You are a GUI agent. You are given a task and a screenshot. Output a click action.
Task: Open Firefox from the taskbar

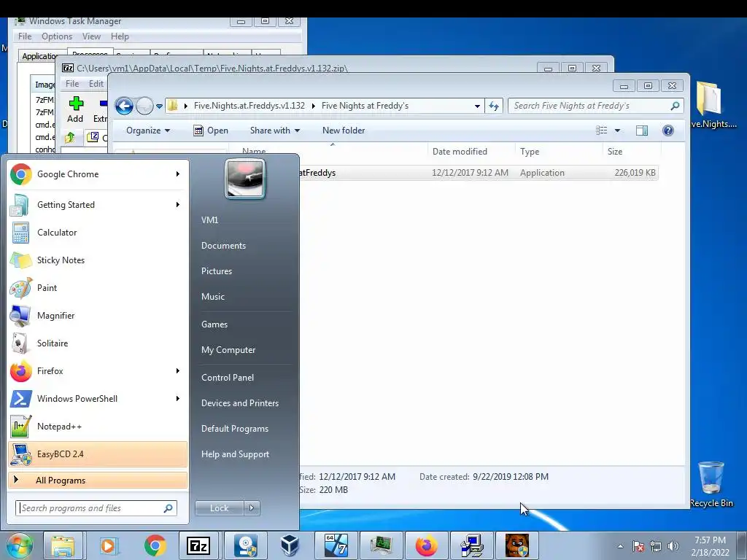click(x=426, y=545)
